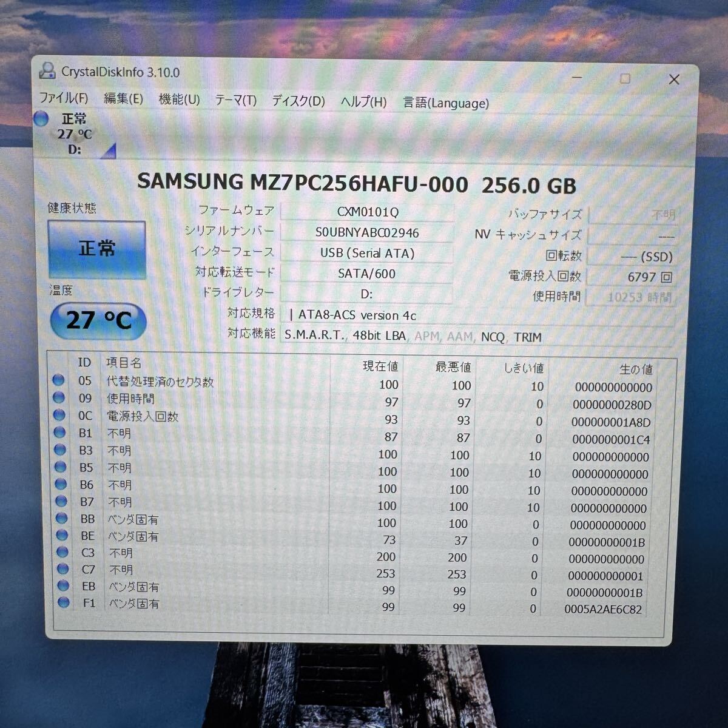
Task: Click status icon next to 0C 電源投入回数
Action: 59,416
